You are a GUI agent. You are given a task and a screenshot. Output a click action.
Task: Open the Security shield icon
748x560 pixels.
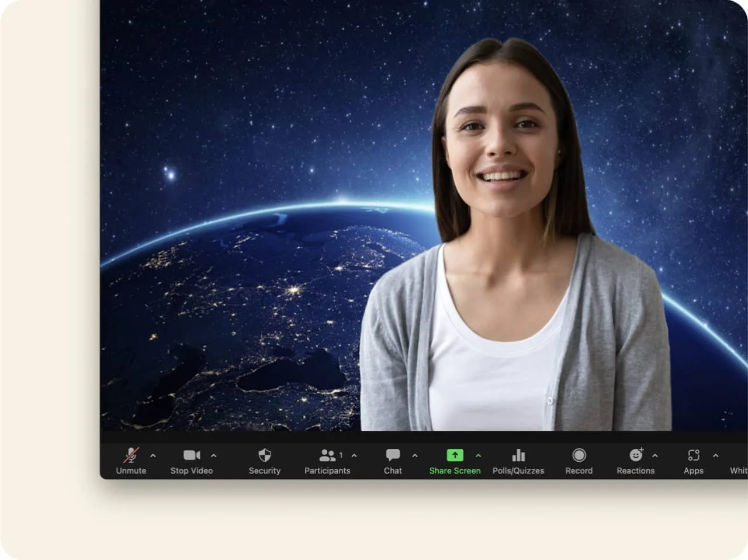(265, 455)
